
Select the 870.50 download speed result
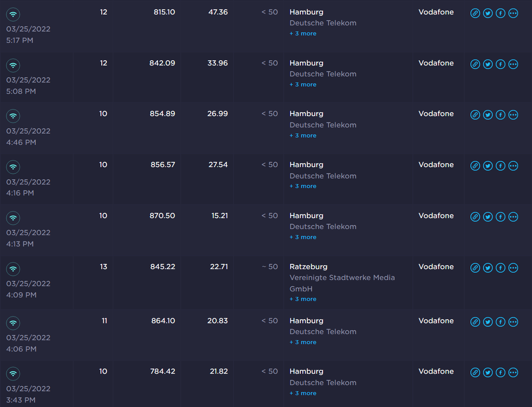click(162, 215)
